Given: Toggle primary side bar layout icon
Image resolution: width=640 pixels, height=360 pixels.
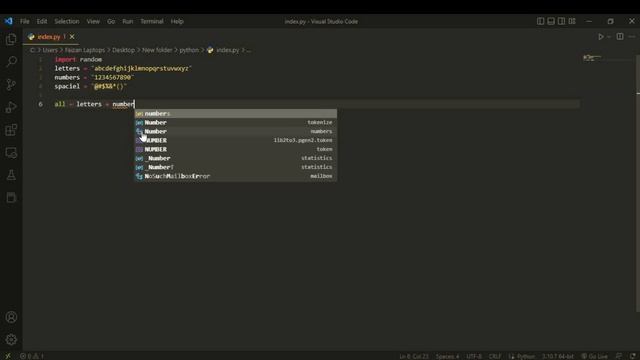Looking at the screenshot, I should coord(540,21).
